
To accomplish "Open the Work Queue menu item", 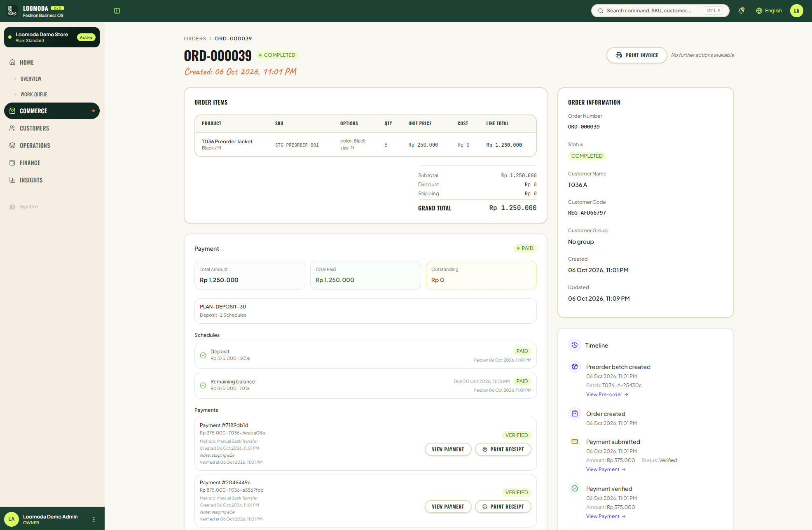I will [x=34, y=94].
